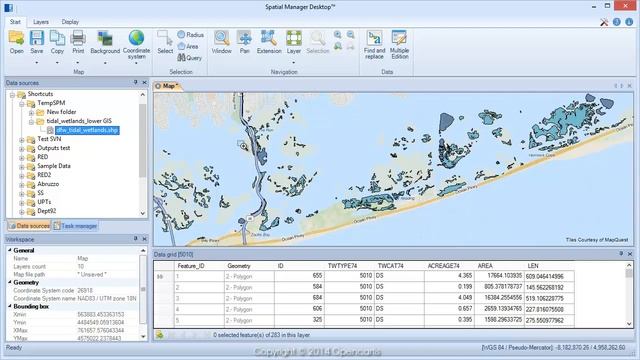Select the Test SVN folder
The height and width of the screenshot is (360, 640).
49,139
